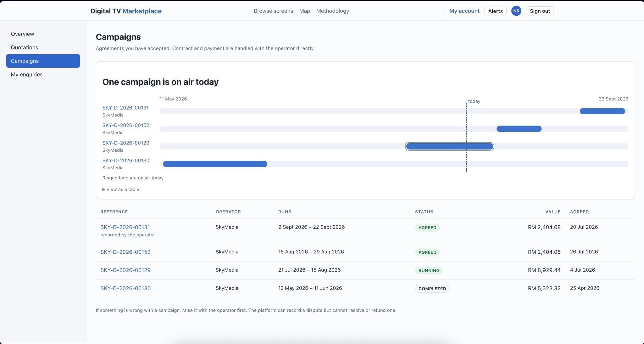Click runs 12 May 2026 – 11 Jun 2026
Viewport: 644px width, 344px height.
point(310,288)
